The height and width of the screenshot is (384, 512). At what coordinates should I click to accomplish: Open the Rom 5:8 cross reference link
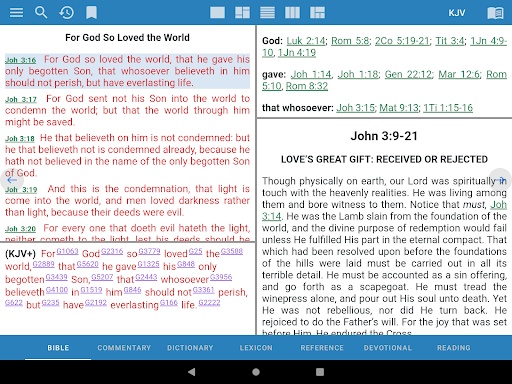click(x=350, y=41)
